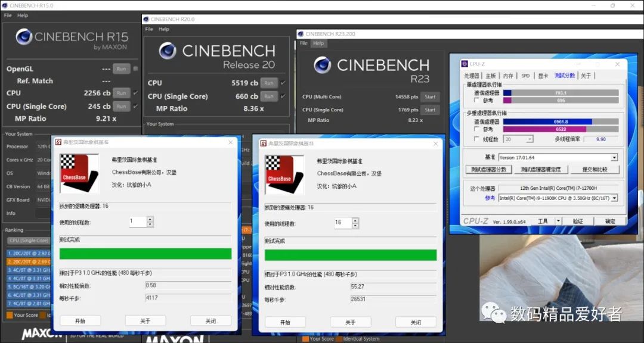Toggle CPU (Single Core) checkmark in Cinebench R15

135,106
